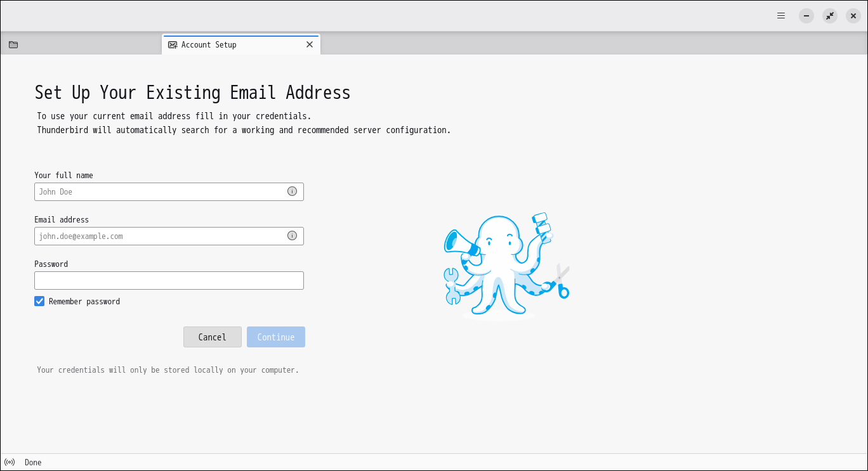Click the 'Password' field label
The width and height of the screenshot is (868, 471).
point(51,264)
